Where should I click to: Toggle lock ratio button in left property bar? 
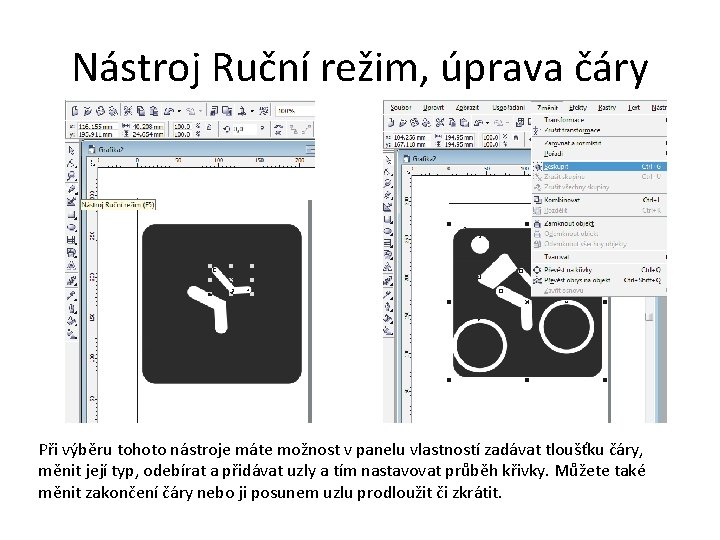(209, 128)
